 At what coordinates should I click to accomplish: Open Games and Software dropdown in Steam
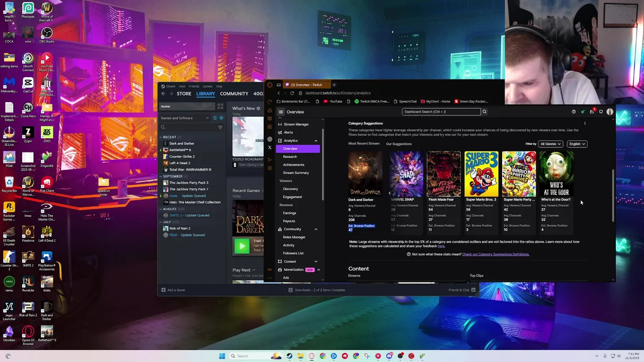[x=185, y=118]
